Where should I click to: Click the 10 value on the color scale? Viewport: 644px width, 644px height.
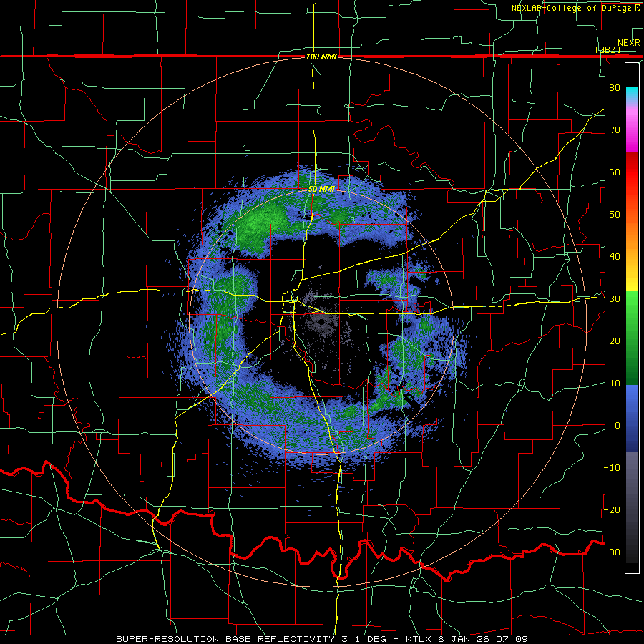click(615, 384)
